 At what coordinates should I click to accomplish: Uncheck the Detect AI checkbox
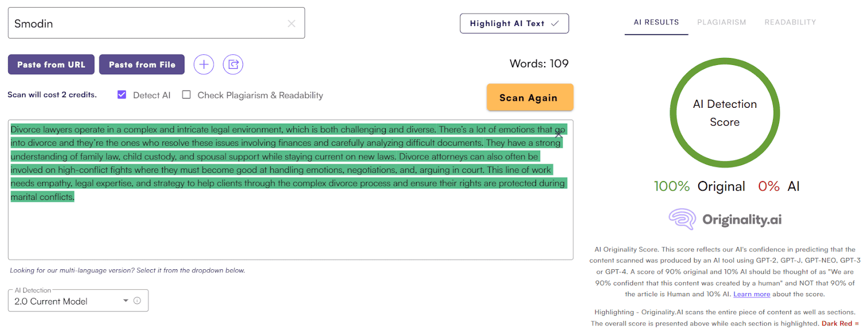(122, 95)
